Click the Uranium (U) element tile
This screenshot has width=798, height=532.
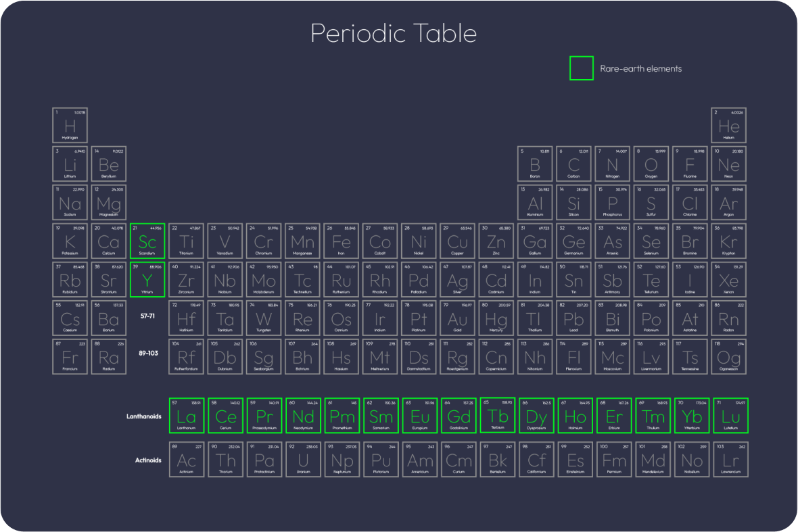click(x=303, y=459)
